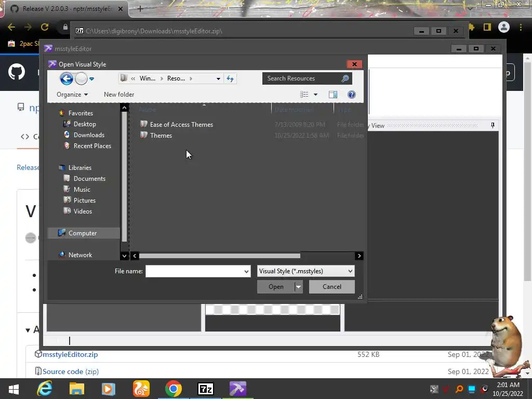
Task: Open the Windows Start menu
Action: [x=14, y=389]
